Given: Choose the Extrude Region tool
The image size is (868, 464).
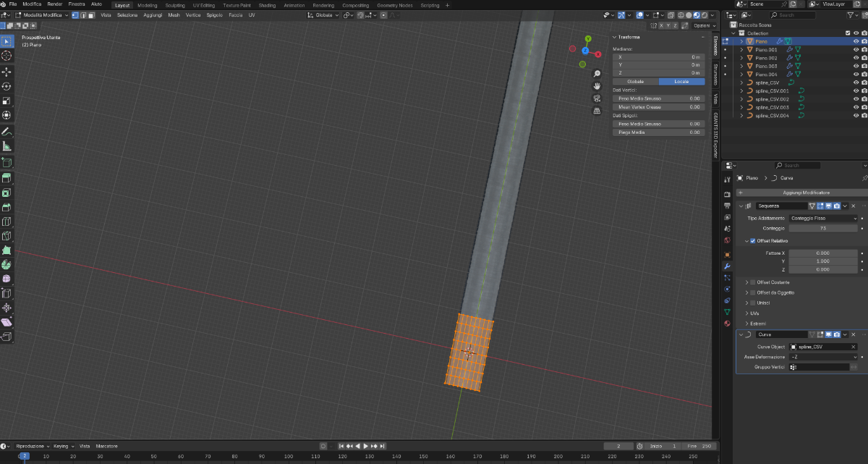Looking at the screenshot, I should click(x=7, y=178).
